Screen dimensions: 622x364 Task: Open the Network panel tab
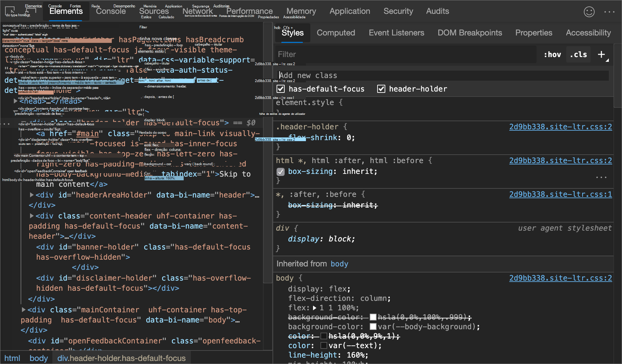[x=198, y=11]
